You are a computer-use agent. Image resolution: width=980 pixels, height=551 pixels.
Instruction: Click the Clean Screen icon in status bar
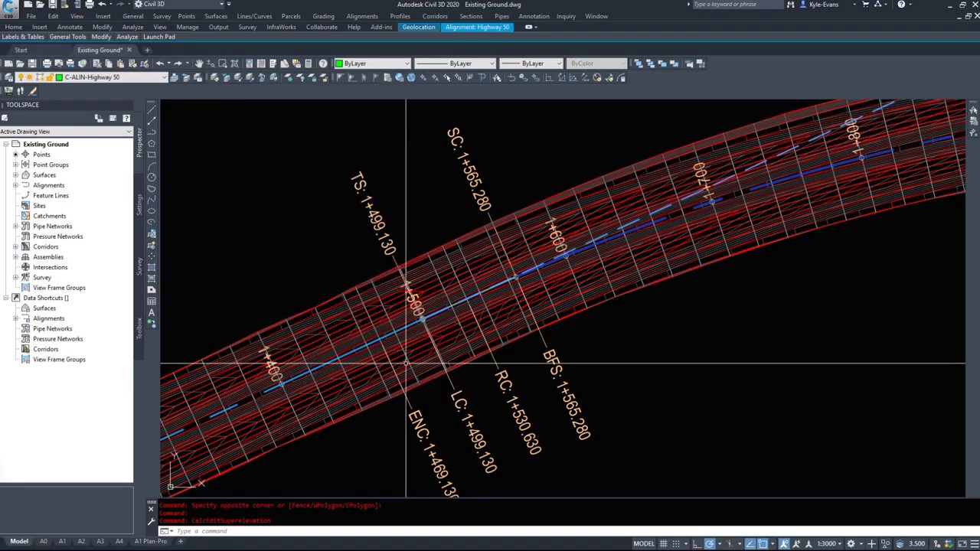(x=961, y=543)
